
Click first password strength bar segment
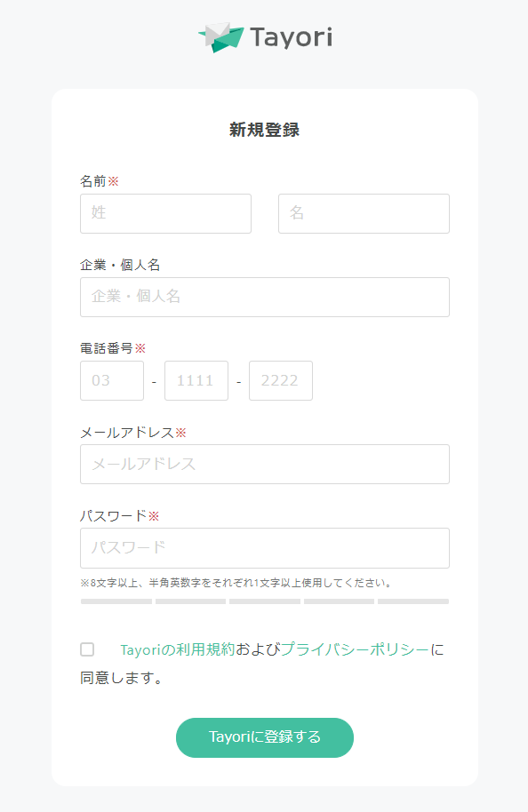tap(116, 601)
